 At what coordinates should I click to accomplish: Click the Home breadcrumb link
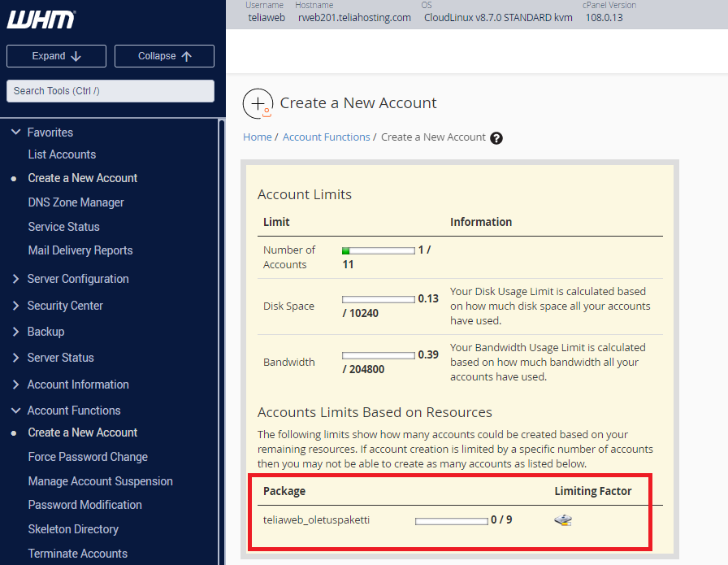click(258, 137)
